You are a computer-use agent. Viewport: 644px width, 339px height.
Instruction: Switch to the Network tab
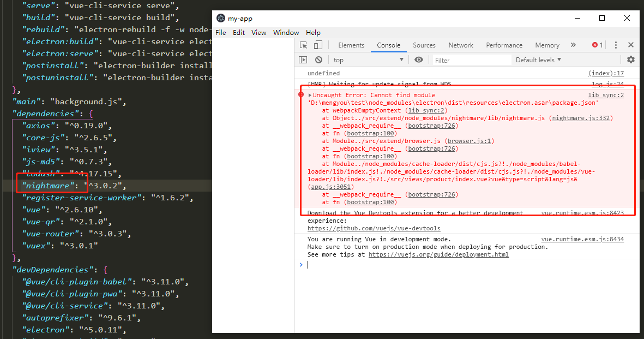click(x=461, y=45)
